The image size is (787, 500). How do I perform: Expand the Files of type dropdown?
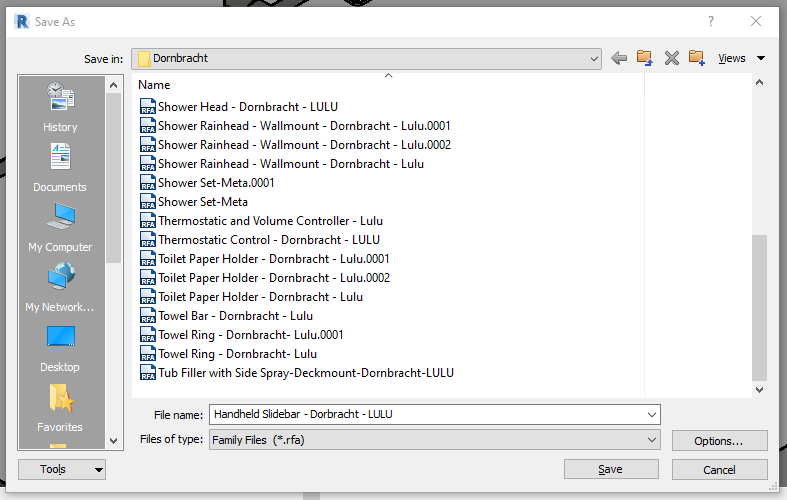tap(651, 440)
